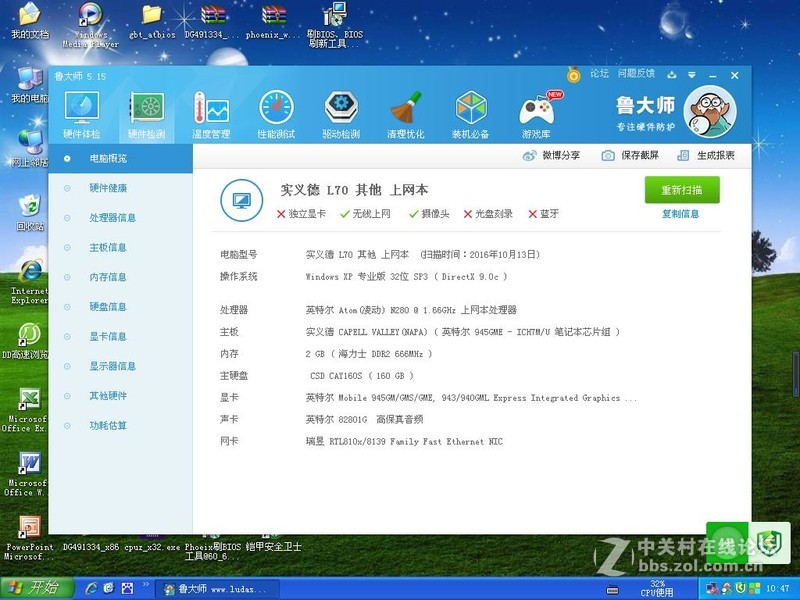This screenshot has width=800, height=600.
Task: Go to 功耗估算 sidebar item
Action: coord(108,426)
